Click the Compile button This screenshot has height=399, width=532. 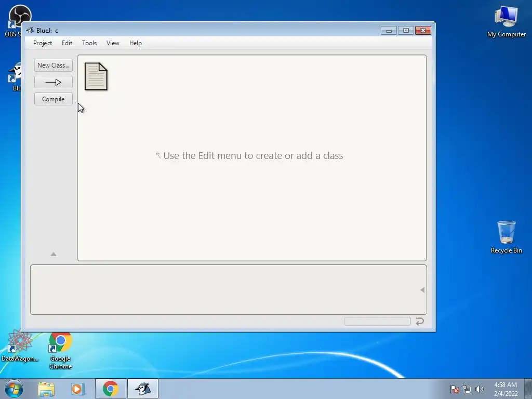point(54,99)
